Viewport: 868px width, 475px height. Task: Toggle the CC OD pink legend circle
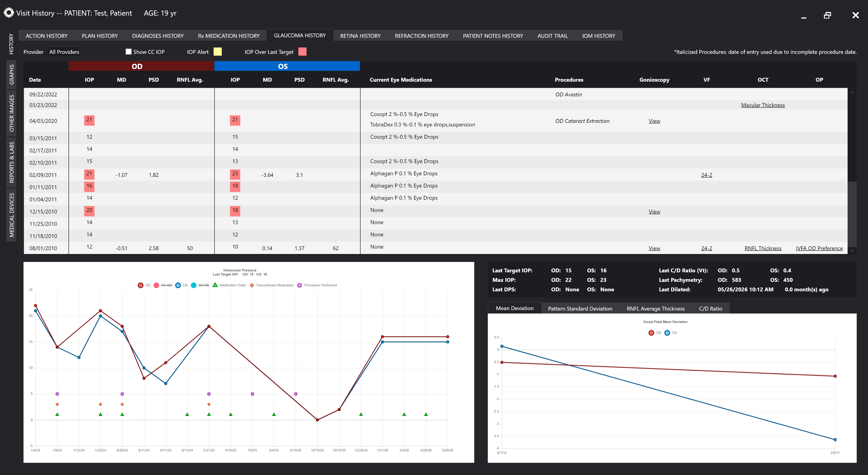tap(156, 285)
